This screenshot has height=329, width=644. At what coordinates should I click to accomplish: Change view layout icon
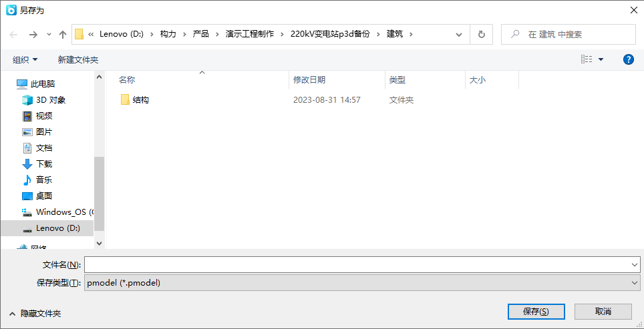coord(587,59)
